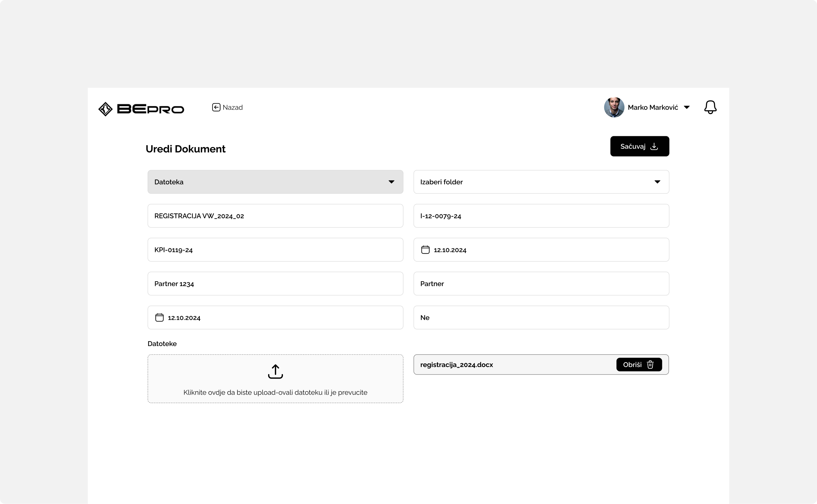Click the field containing Ne
817x504 pixels.
pyautogui.click(x=541, y=318)
